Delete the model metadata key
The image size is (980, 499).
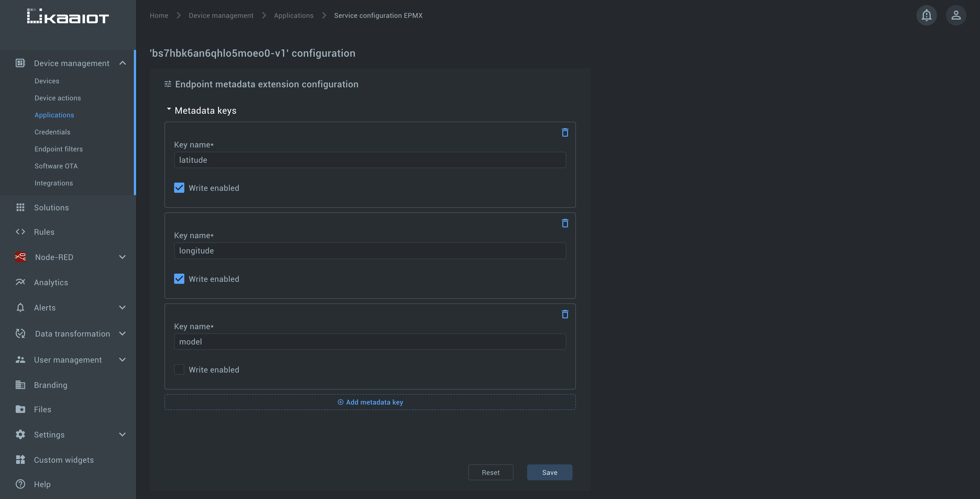[x=565, y=314]
